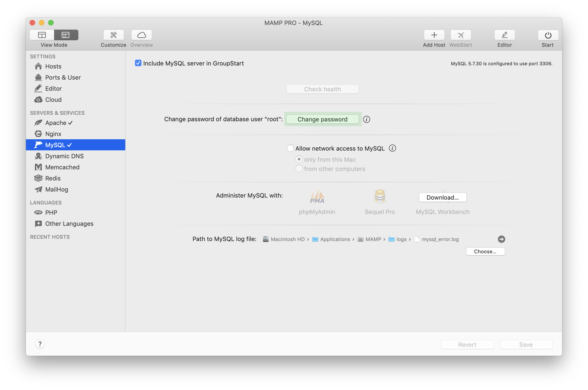Minimize the MAMP PRO window
The image size is (588, 390).
(42, 23)
